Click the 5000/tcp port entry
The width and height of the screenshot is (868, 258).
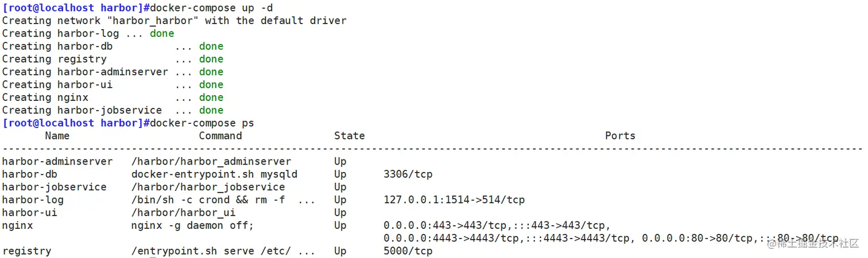[408, 251]
